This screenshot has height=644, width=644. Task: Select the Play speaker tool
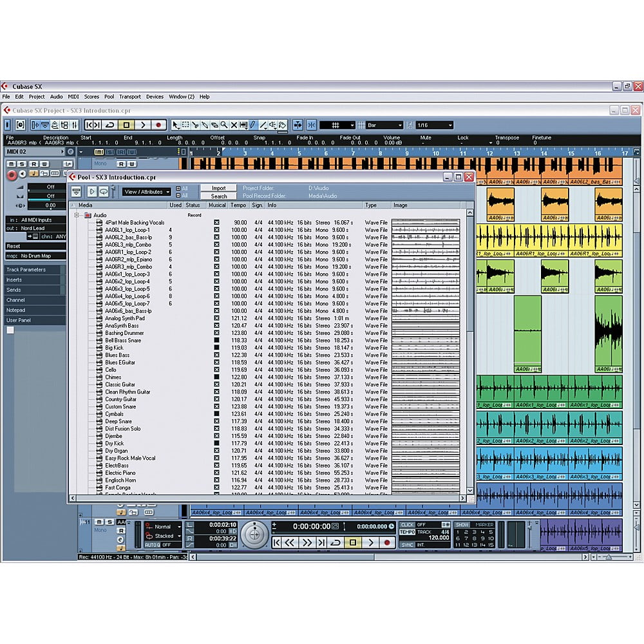point(272,126)
